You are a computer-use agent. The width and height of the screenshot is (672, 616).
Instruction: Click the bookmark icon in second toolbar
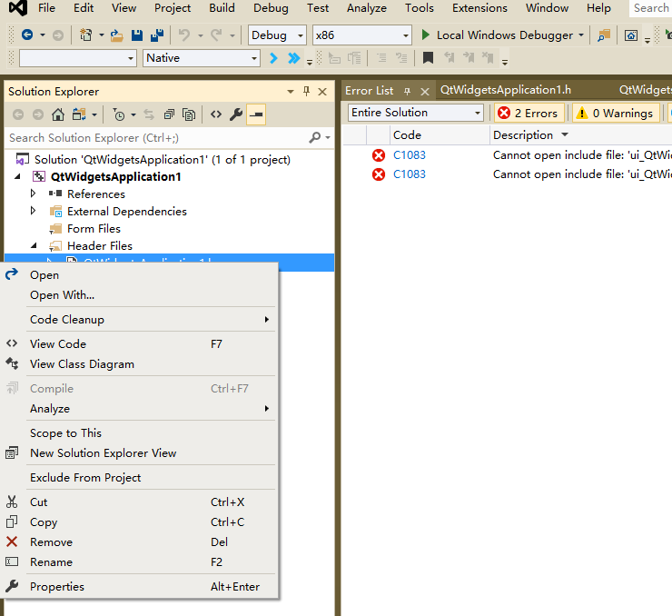(428, 57)
